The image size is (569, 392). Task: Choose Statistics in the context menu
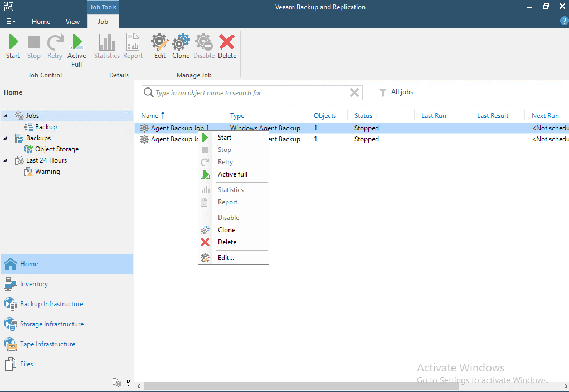(234, 190)
